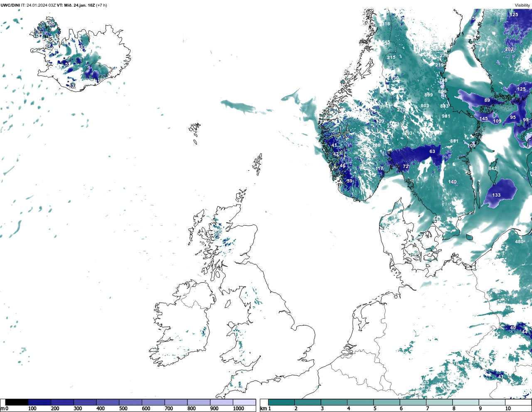
Task: Click the '645' value near the Norway border
Action: pos(386,42)
